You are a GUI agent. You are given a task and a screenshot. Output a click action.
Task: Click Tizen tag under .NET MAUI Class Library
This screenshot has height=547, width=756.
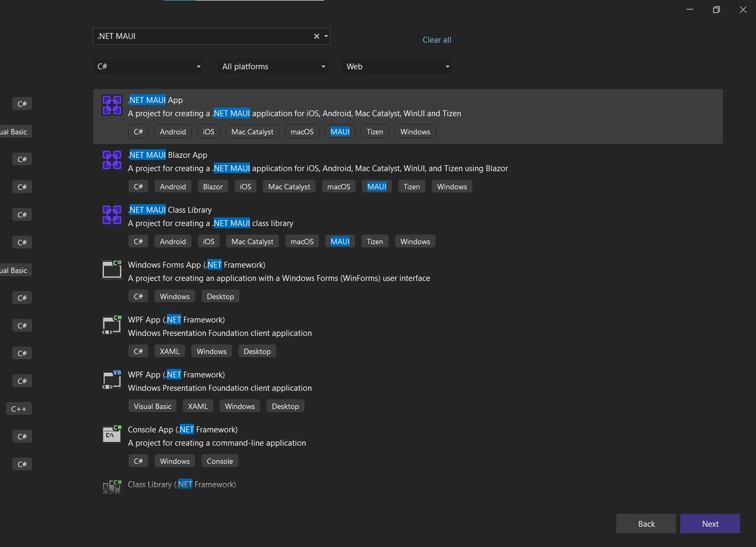tap(375, 242)
